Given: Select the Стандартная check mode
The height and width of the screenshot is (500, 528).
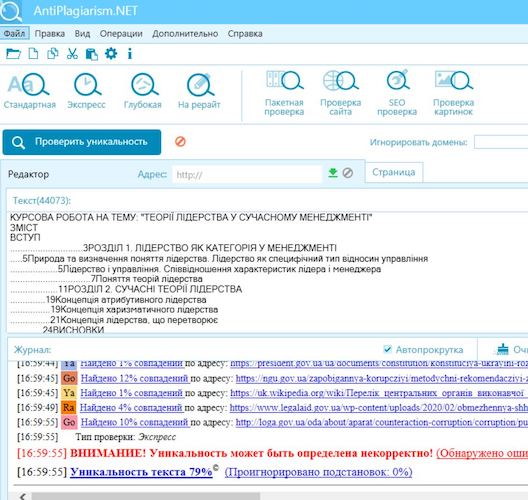Looking at the screenshot, I should [x=30, y=91].
